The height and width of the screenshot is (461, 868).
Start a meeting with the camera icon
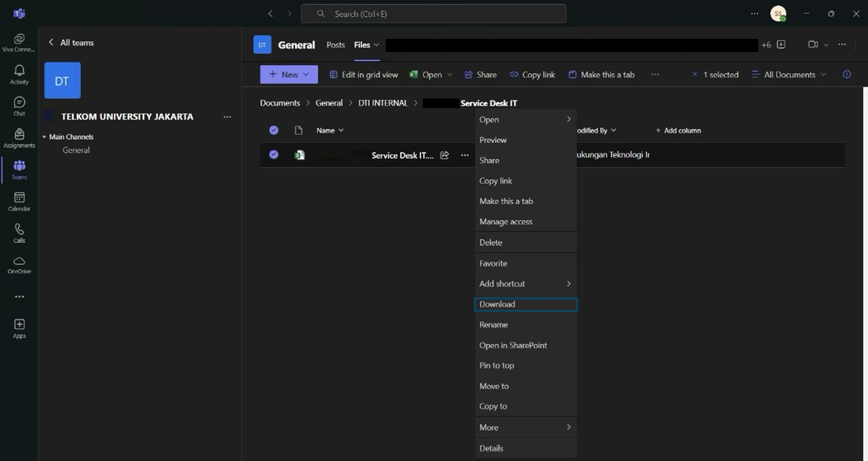tap(813, 45)
